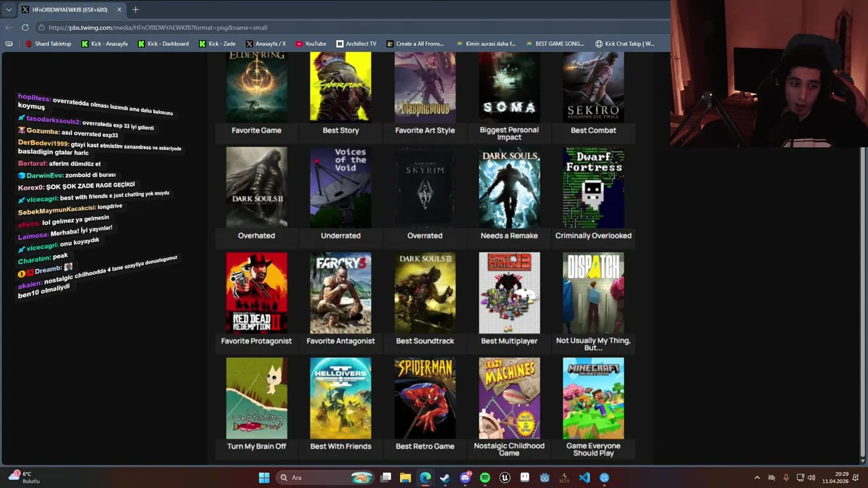Click the Sekiro Best Combat cover
The width and height of the screenshot is (868, 488).
tap(593, 87)
